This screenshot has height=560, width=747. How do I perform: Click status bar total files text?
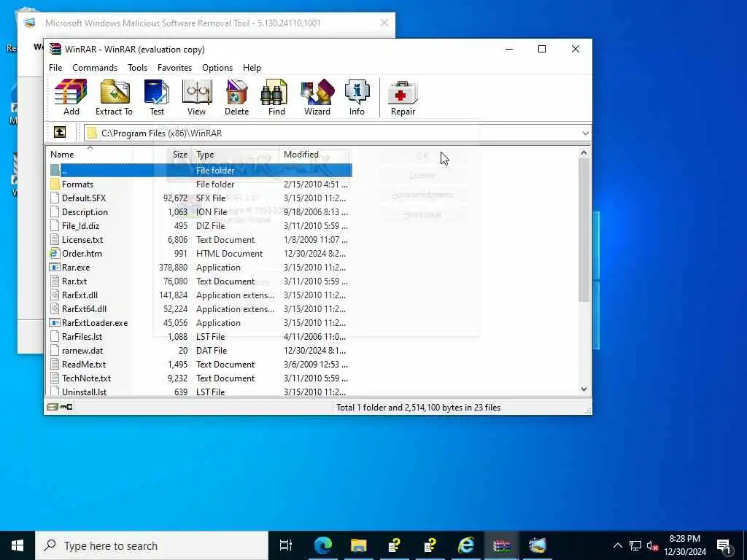(x=418, y=408)
